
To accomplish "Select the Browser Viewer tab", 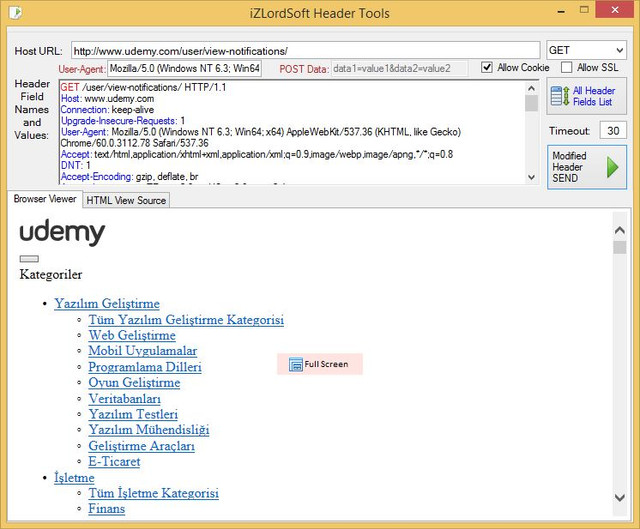I will tap(45, 199).
